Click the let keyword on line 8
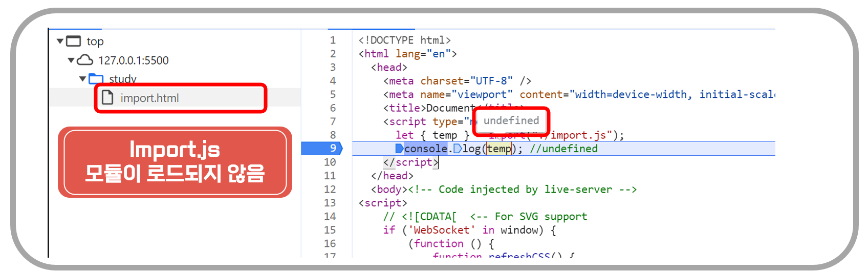The height and width of the screenshot is (271, 868). click(405, 135)
